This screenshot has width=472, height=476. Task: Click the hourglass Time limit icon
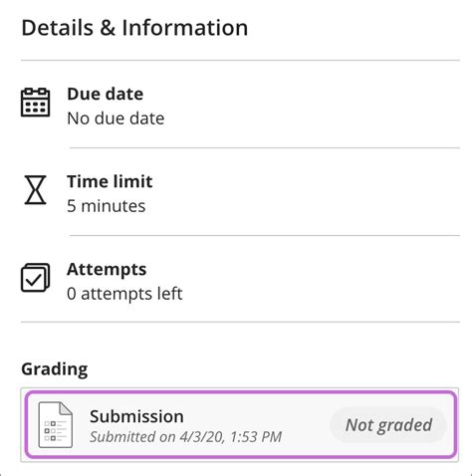(x=35, y=190)
